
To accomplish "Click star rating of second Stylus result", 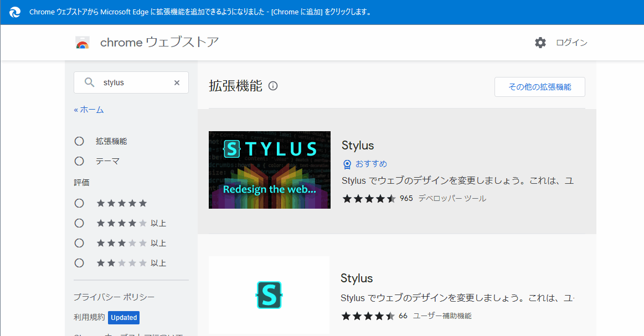I will click(x=368, y=316).
